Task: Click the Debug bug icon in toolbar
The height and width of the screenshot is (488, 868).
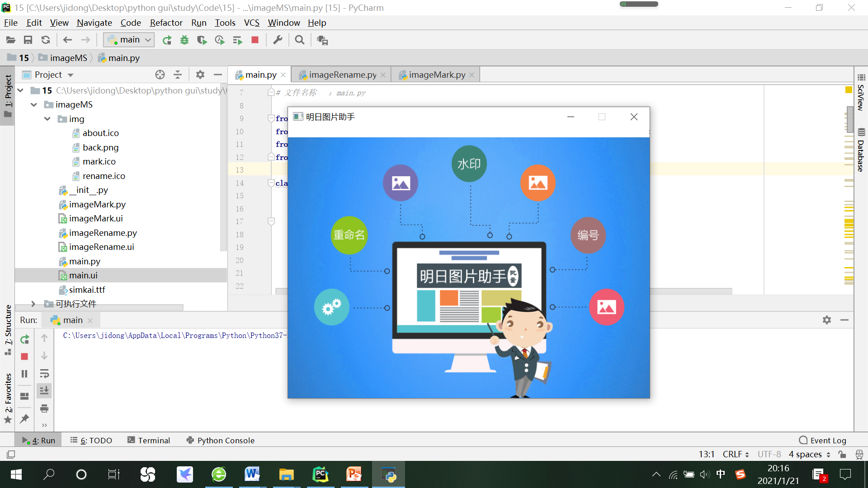Action: (x=184, y=40)
